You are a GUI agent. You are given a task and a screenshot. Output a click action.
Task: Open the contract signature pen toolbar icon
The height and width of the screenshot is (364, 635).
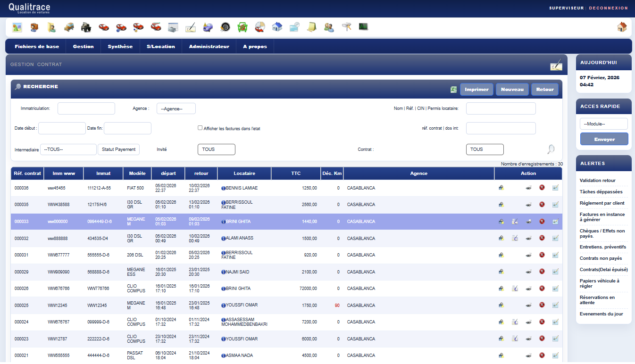pyautogui.click(x=191, y=27)
